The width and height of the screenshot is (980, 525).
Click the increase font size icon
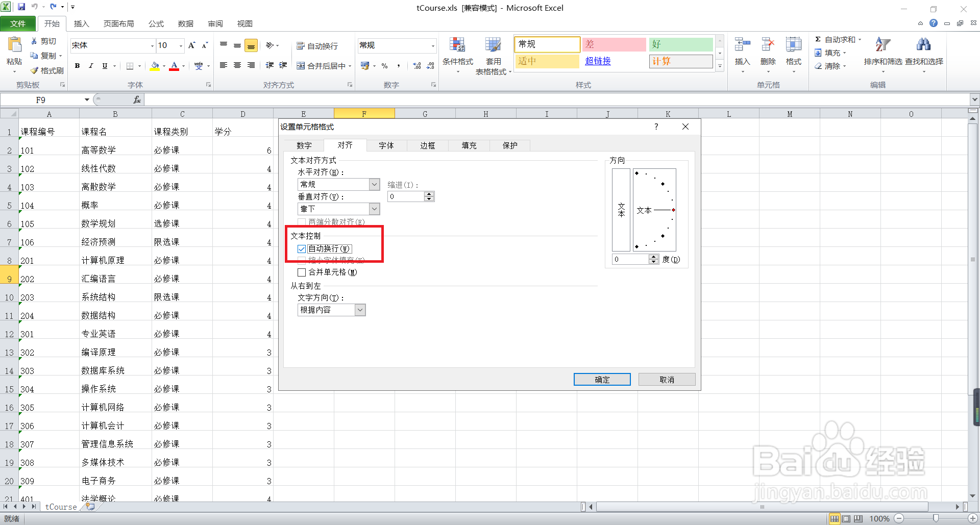click(x=192, y=45)
